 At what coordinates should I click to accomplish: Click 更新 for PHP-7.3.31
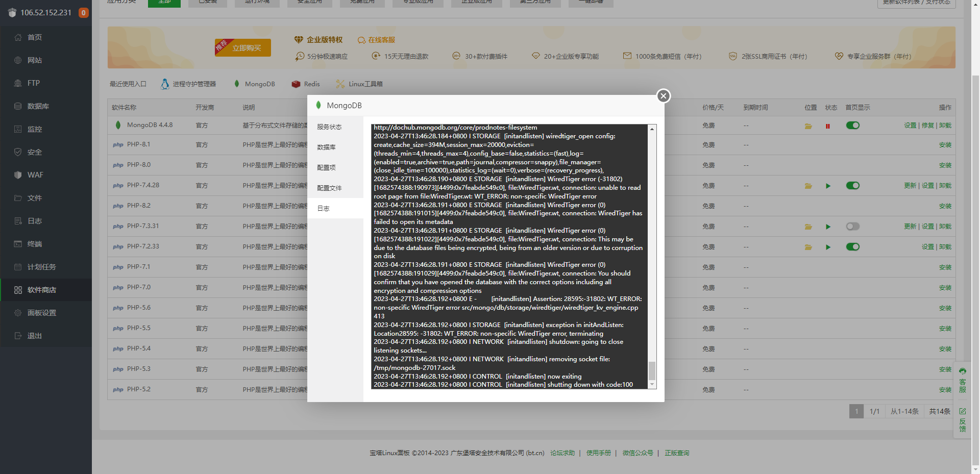click(x=910, y=227)
